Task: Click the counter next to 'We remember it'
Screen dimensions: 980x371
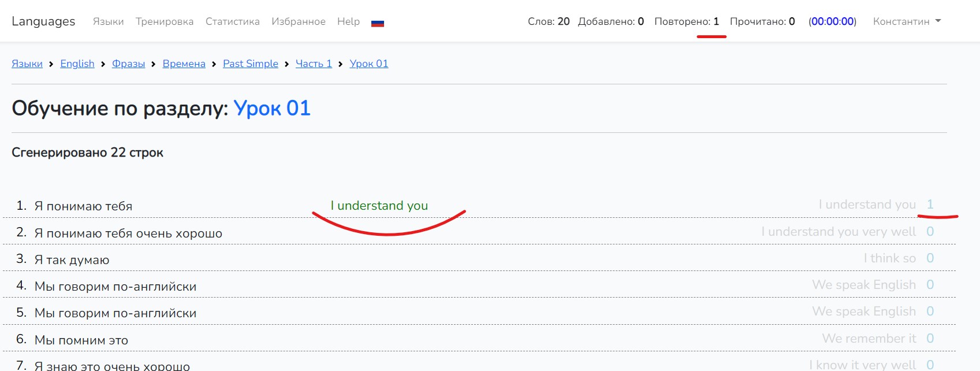Action: 930,339
